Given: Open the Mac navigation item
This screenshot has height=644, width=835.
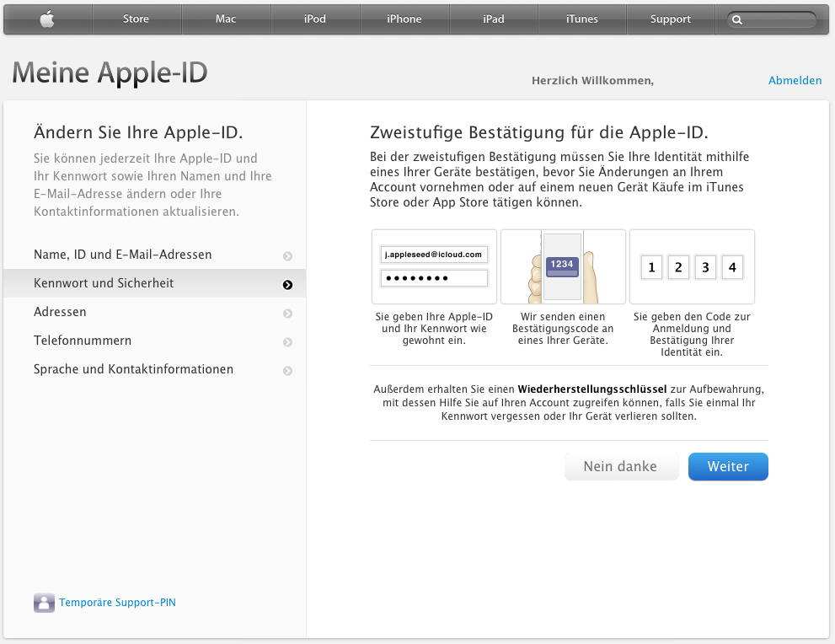Looking at the screenshot, I should coord(226,19).
